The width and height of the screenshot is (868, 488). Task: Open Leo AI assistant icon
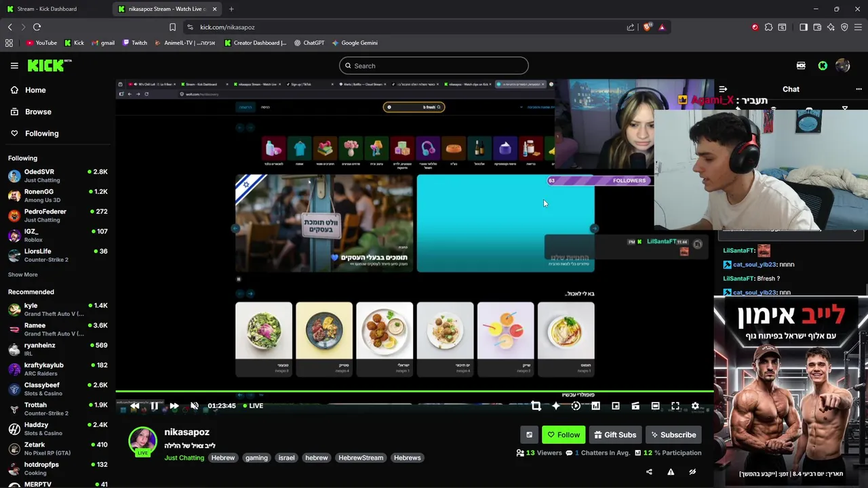tap(831, 27)
